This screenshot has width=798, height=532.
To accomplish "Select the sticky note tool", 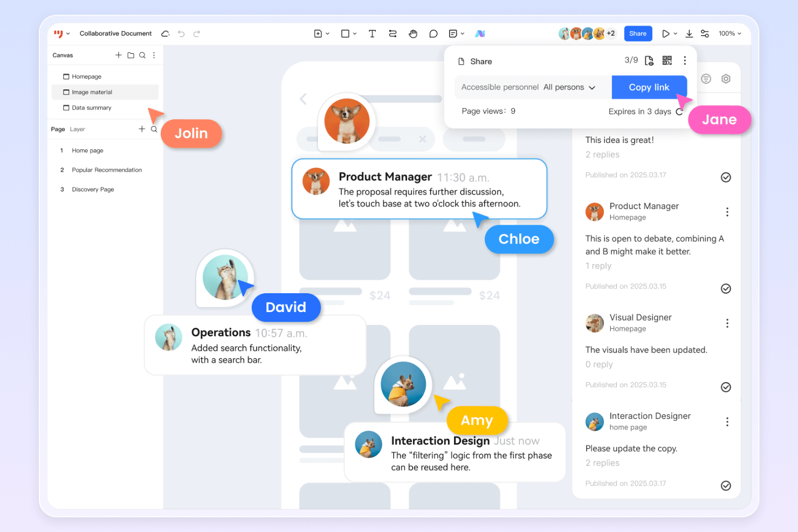I will (x=453, y=33).
